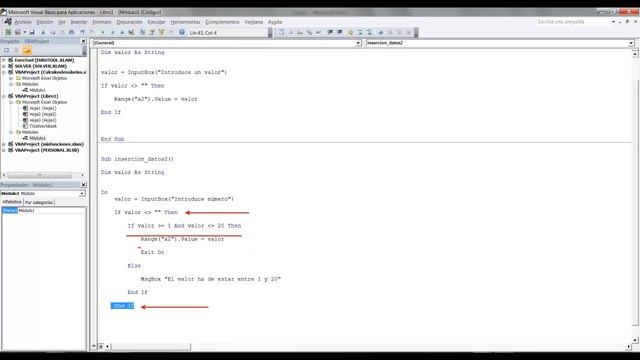Open the Archivo menu
This screenshot has height=360, width=640.
[23, 22]
